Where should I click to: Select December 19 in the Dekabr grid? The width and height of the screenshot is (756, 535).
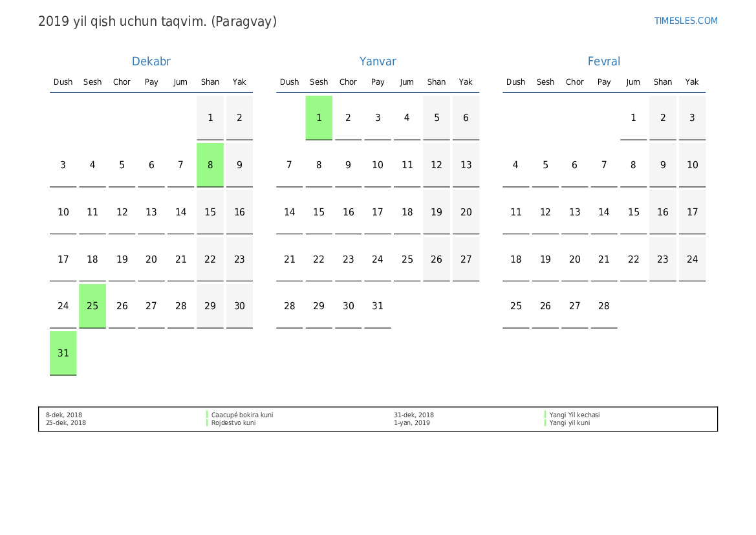pyautogui.click(x=122, y=259)
